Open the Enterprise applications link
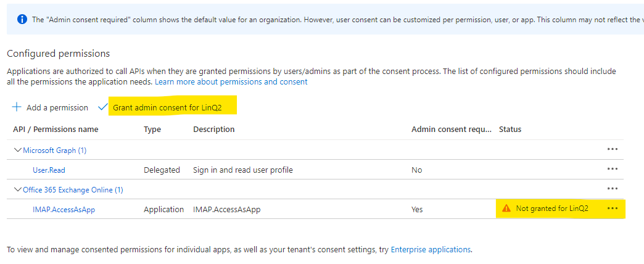Image resolution: width=644 pixels, height=264 pixels. pos(431,249)
